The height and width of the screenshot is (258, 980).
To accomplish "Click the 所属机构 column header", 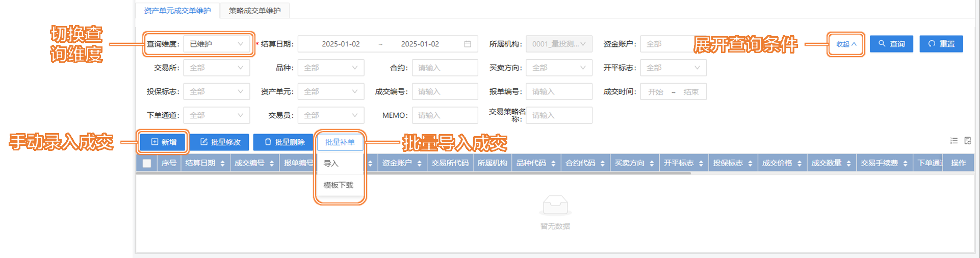I will (x=492, y=163).
